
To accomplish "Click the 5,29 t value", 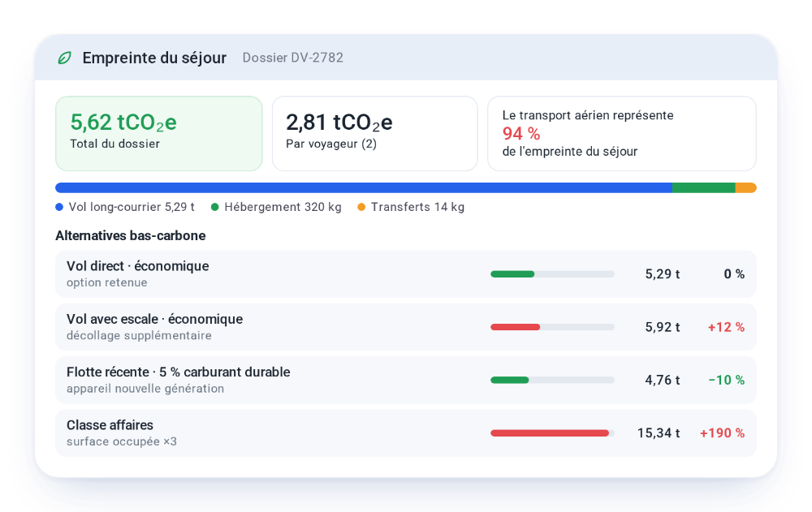I will pos(663,274).
